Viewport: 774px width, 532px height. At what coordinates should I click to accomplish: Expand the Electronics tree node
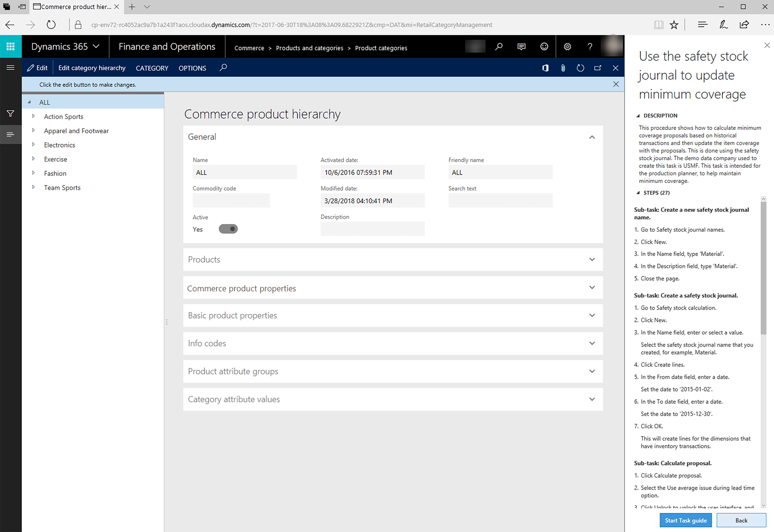coord(33,145)
